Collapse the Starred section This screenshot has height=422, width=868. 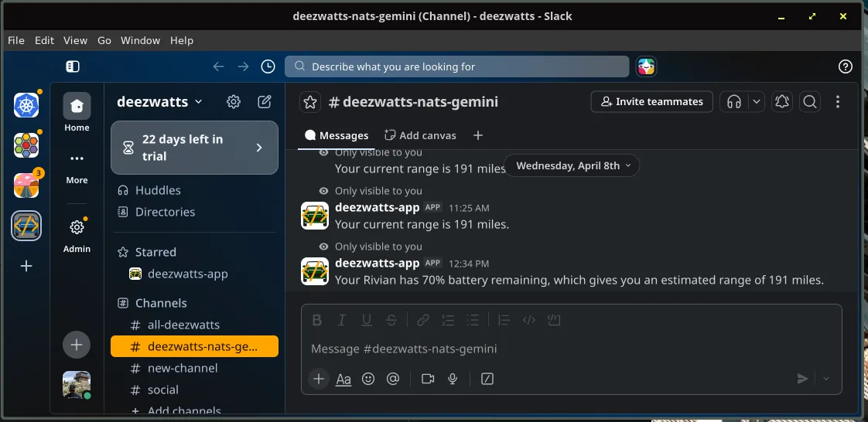pos(155,252)
